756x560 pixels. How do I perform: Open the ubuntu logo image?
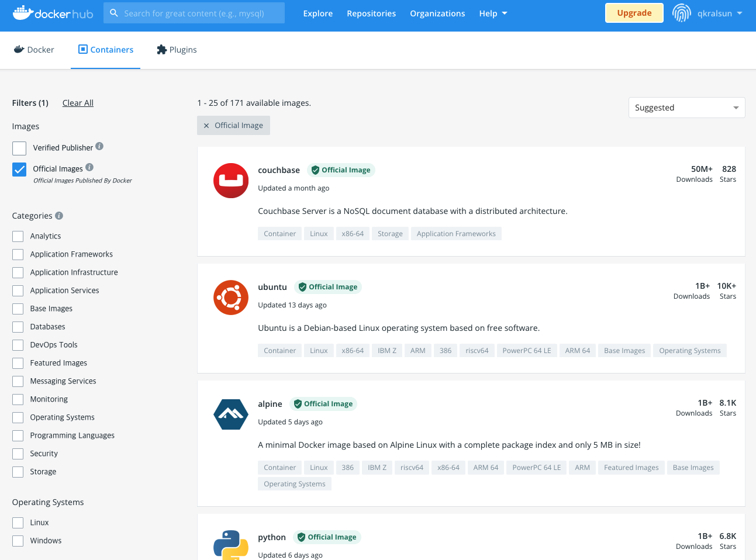pos(231,298)
